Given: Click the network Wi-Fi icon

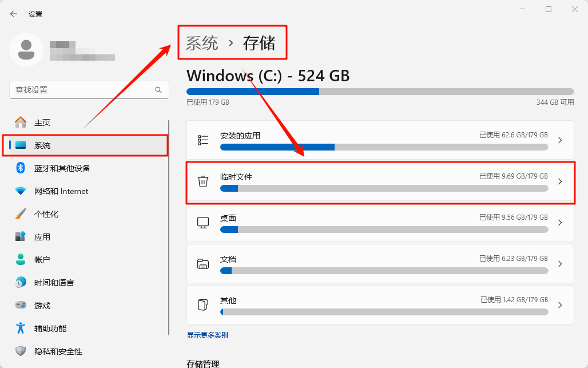Looking at the screenshot, I should pos(21,191).
